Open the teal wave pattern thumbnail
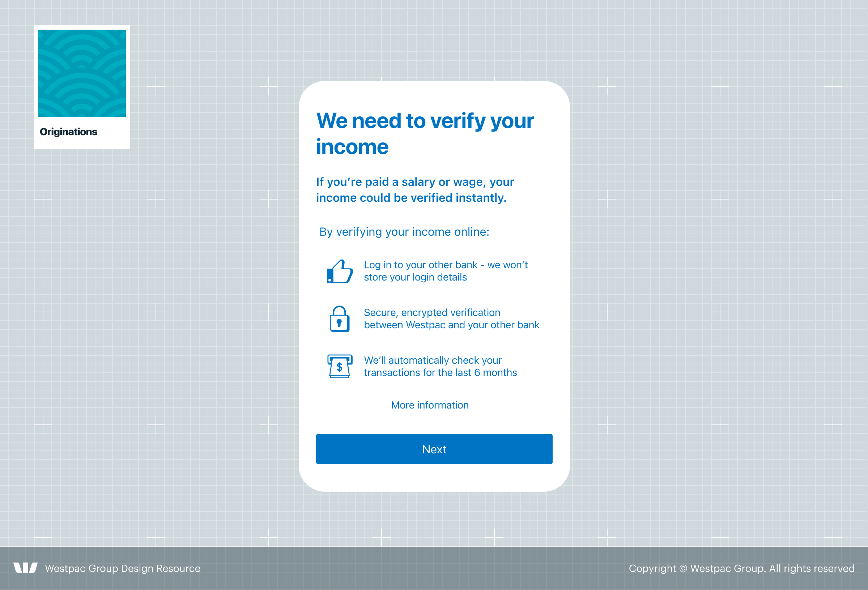 pos(82,73)
